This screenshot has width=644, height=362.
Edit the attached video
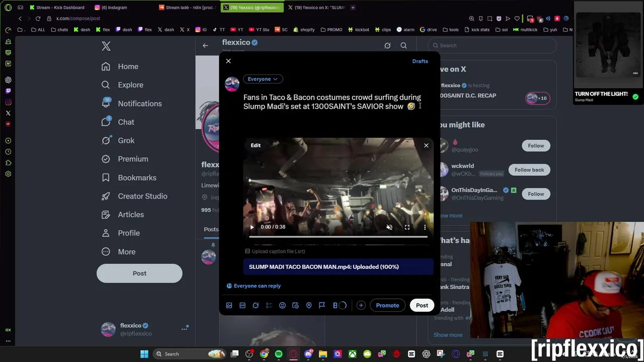[x=256, y=145]
